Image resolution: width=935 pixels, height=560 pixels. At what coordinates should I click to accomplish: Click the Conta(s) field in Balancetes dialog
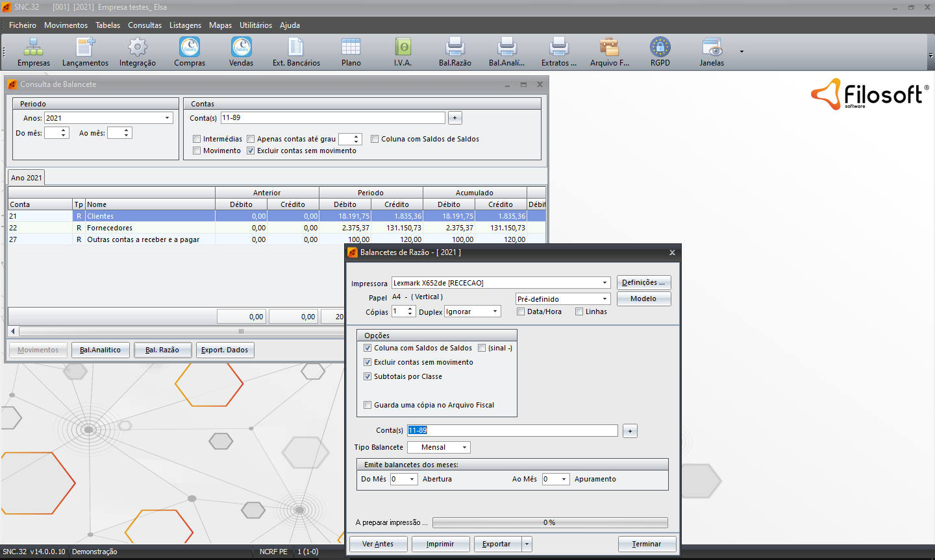click(x=512, y=430)
